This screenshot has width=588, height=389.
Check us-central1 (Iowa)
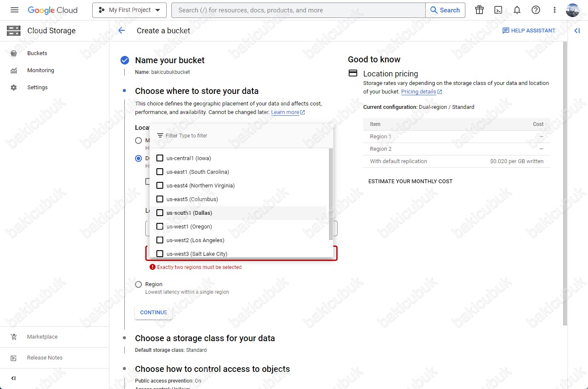click(160, 158)
